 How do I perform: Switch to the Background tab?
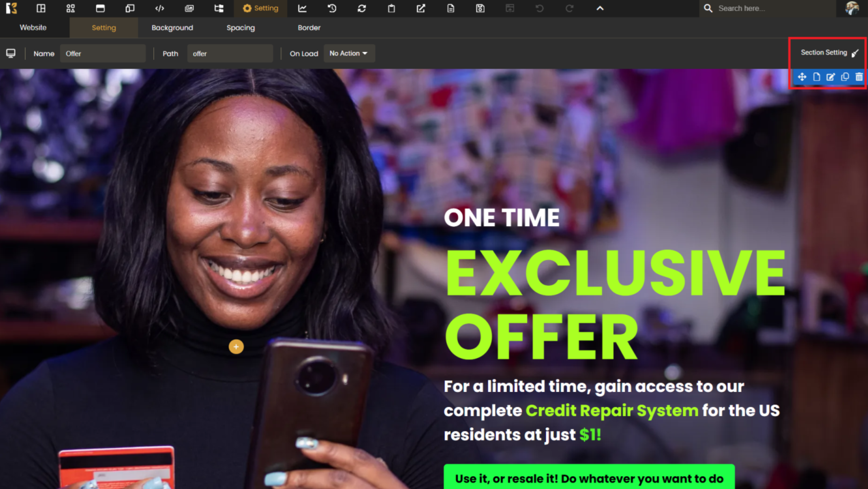pos(172,28)
